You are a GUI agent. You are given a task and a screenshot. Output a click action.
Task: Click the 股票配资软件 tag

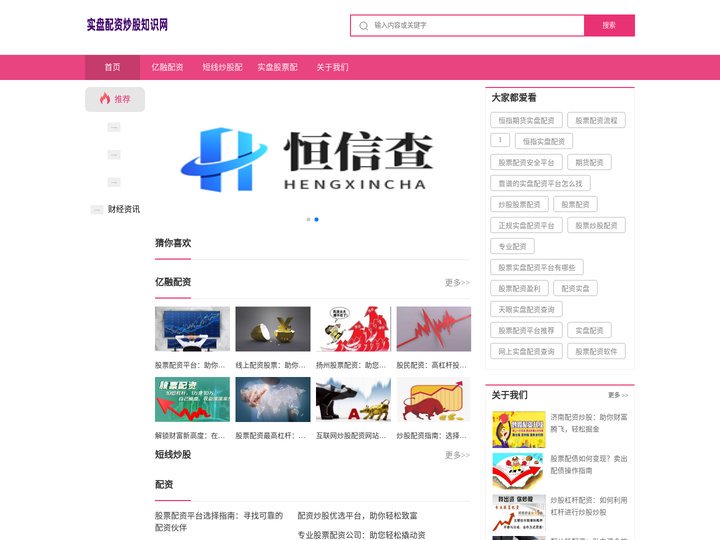(x=596, y=352)
